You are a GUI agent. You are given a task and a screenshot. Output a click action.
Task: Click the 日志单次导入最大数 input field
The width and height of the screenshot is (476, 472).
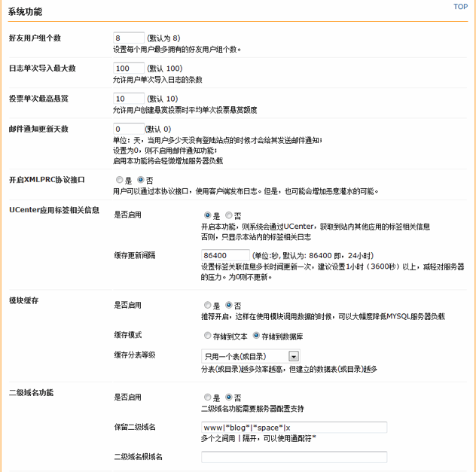coord(128,69)
